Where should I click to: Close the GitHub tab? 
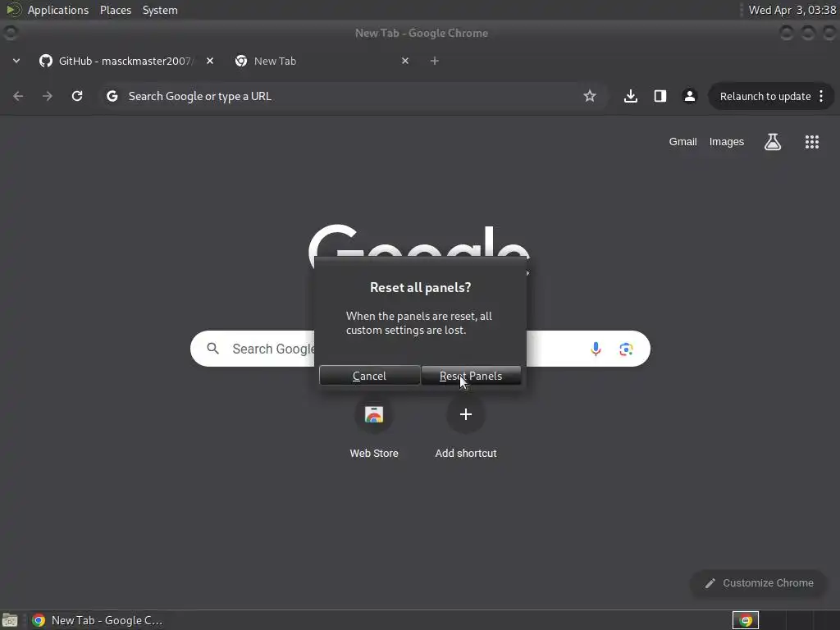coord(210,61)
